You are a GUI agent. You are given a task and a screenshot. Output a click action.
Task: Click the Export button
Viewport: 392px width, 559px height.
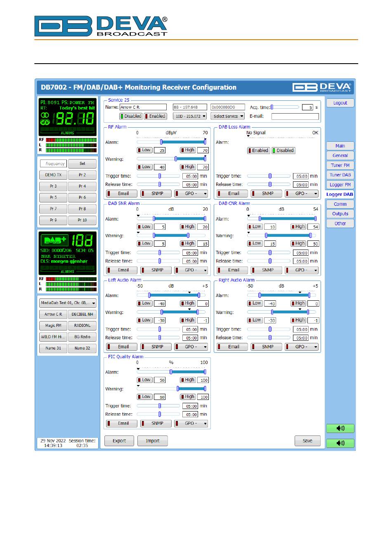click(x=119, y=441)
